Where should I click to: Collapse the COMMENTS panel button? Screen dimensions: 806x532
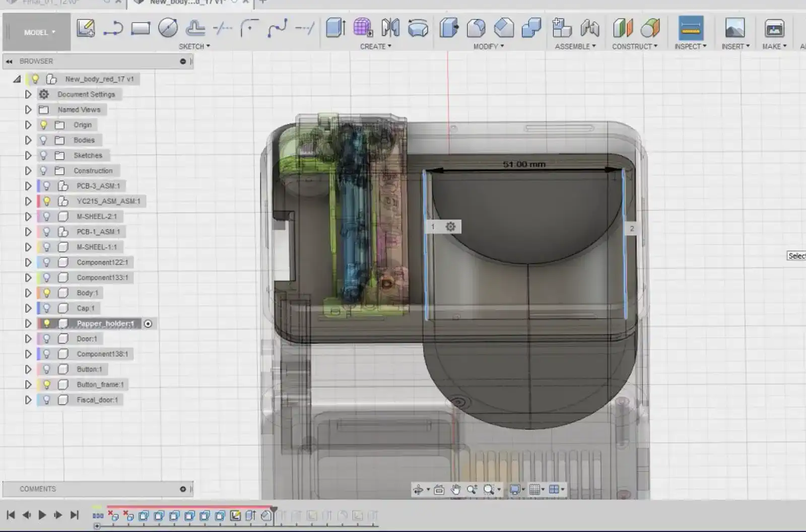[183, 489]
